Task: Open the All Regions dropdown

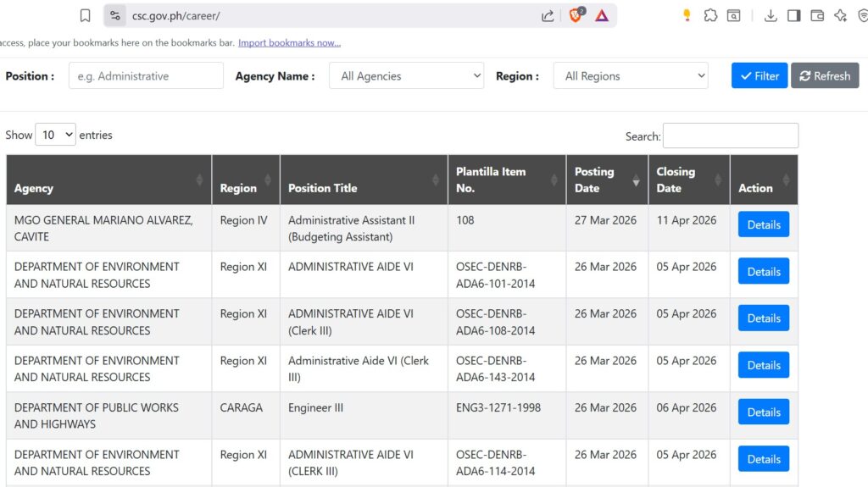Action: click(x=631, y=75)
